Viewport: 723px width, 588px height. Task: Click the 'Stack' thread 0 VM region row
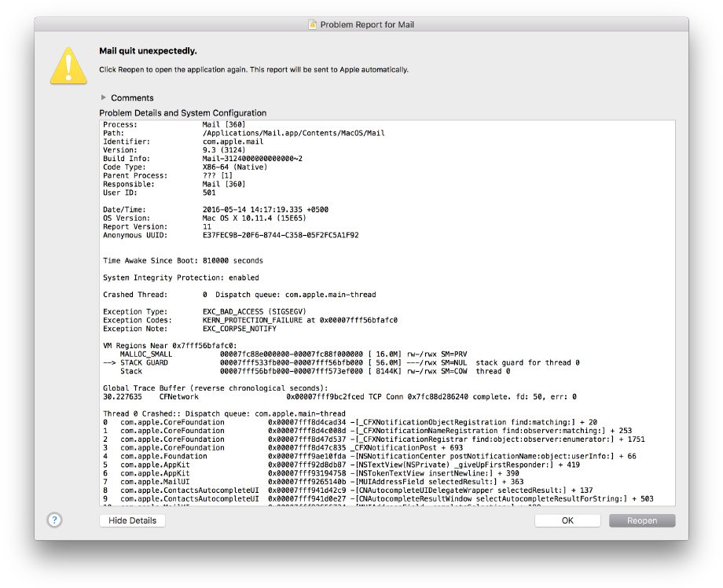[315, 371]
